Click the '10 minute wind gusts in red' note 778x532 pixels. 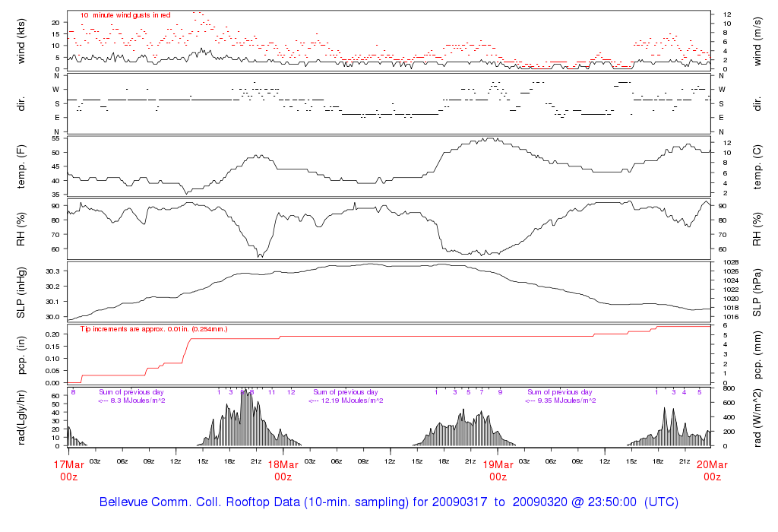[125, 15]
